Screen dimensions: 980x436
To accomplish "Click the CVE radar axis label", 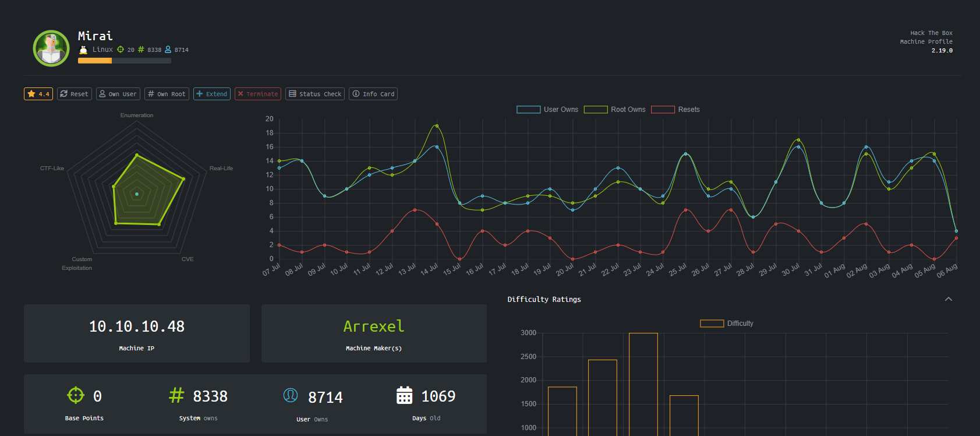I will (187, 259).
